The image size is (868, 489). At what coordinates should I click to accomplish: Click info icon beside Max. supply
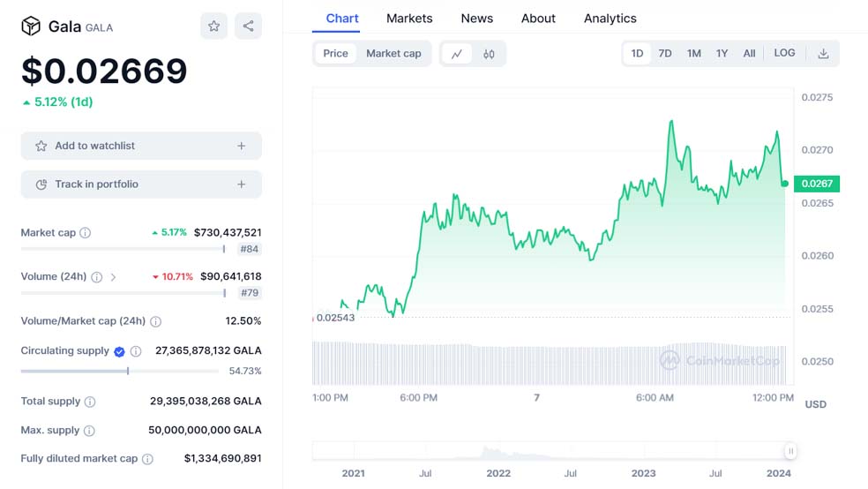(89, 431)
